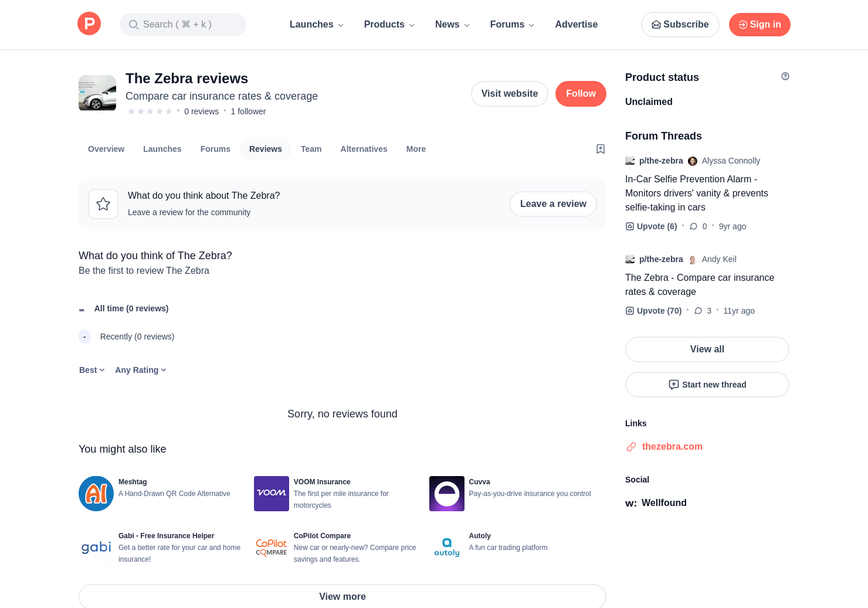Viewport: 868px width, 608px height.
Task: Click the thezebra.com link icon
Action: (631, 447)
